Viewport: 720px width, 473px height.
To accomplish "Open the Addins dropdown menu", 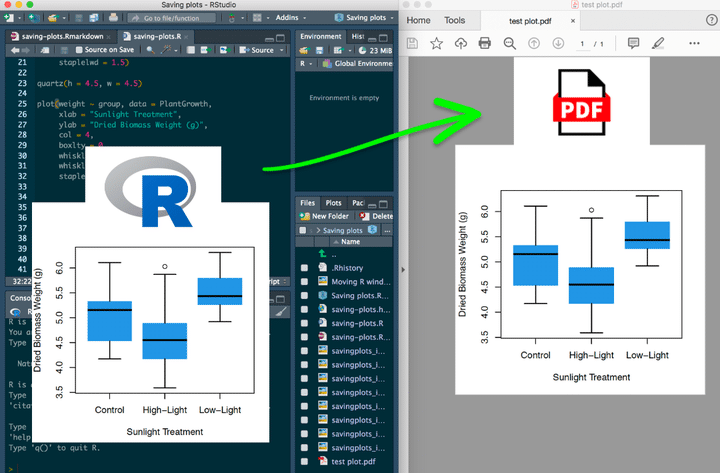I will (288, 18).
